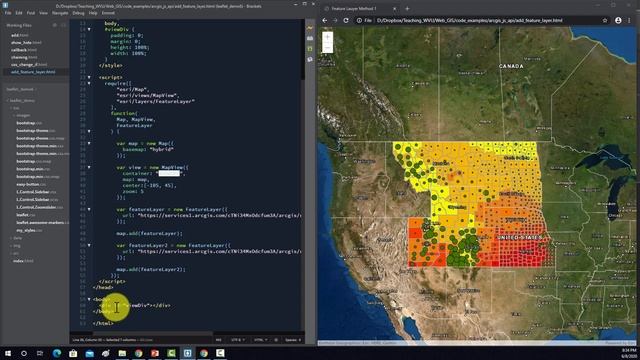This screenshot has height=360, width=640.
Task: Click the horizontal scrollbar in code editor
Action: [153, 333]
